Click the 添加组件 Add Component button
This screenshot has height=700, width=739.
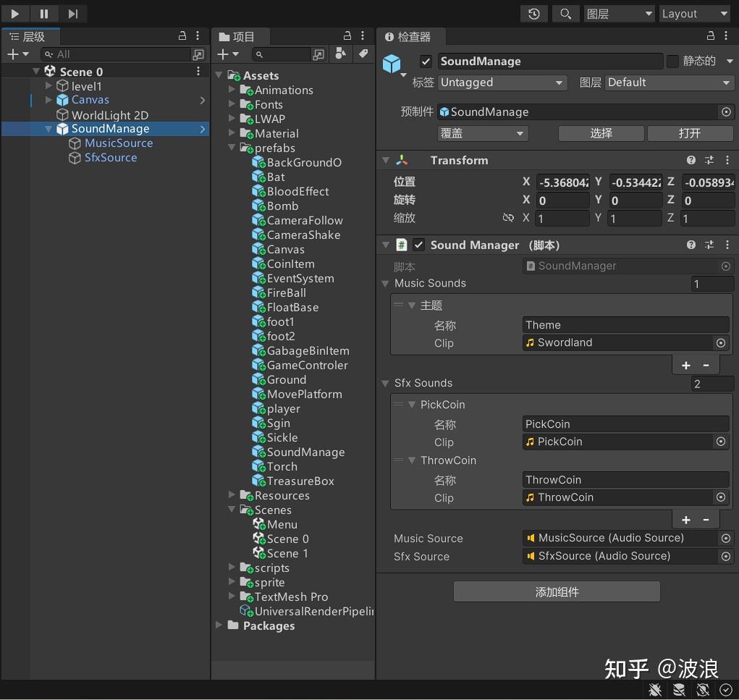pos(557,591)
